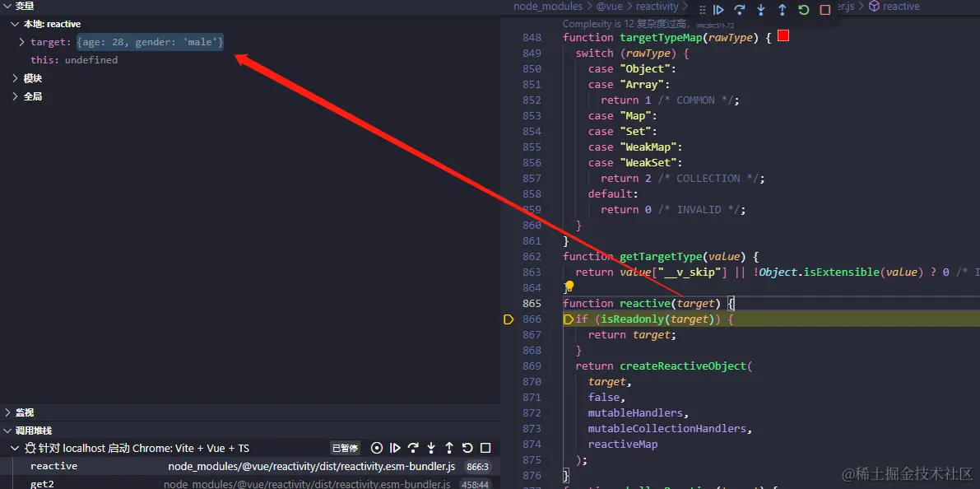Click Continue icon in the call stack session row

tap(395, 448)
